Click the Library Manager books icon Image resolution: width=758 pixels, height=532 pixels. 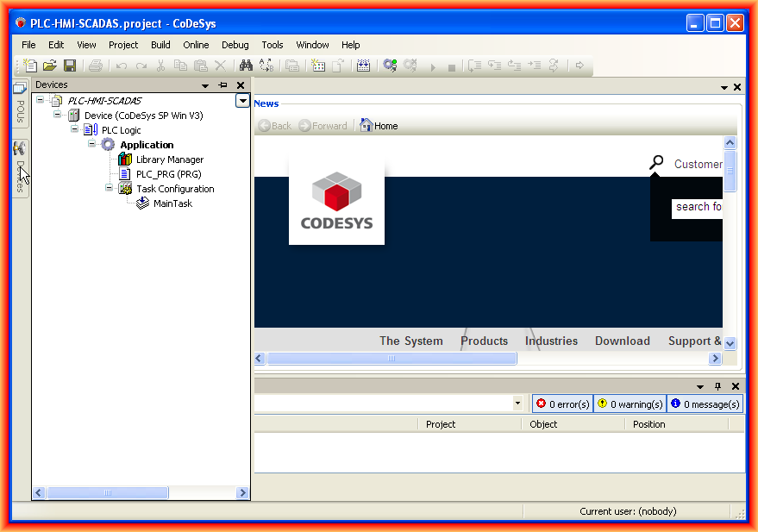coord(125,160)
